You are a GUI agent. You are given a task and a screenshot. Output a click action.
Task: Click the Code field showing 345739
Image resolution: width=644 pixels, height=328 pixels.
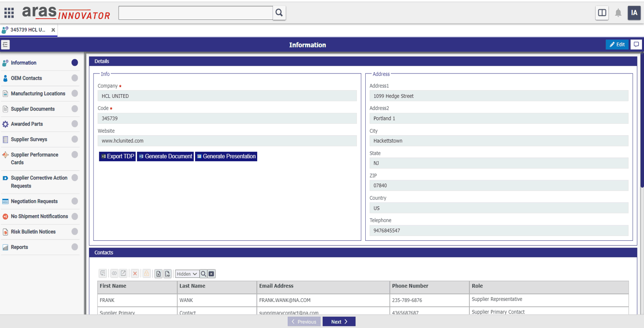[227, 119]
